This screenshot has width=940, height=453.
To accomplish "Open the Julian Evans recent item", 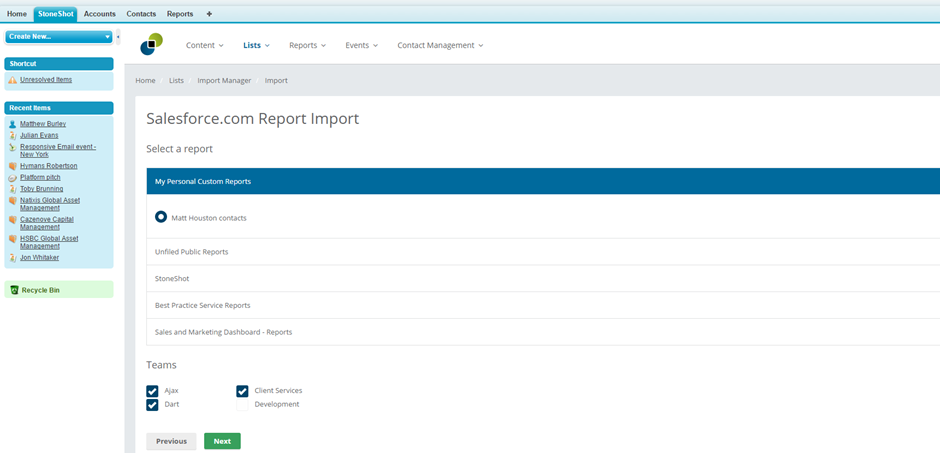I will (39, 135).
